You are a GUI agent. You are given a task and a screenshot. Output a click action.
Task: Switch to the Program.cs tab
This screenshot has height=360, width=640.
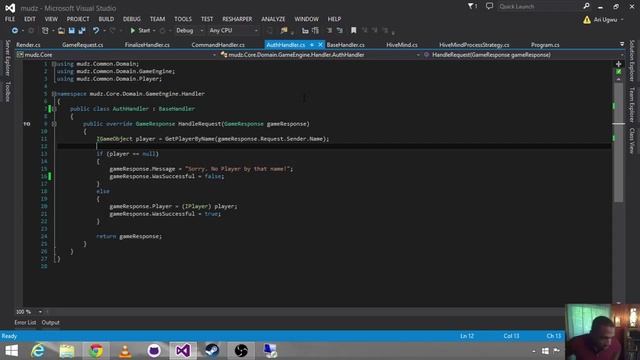pyautogui.click(x=545, y=45)
